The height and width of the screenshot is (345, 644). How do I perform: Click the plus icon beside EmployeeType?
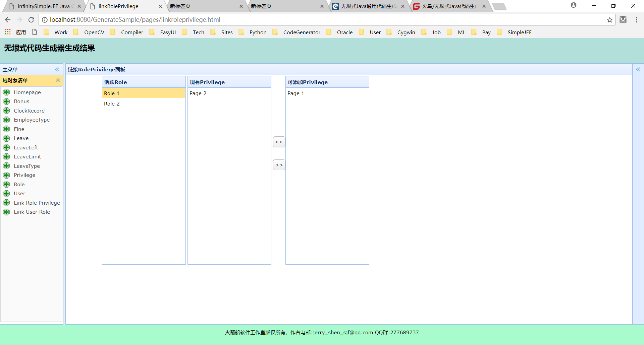pyautogui.click(x=6, y=120)
